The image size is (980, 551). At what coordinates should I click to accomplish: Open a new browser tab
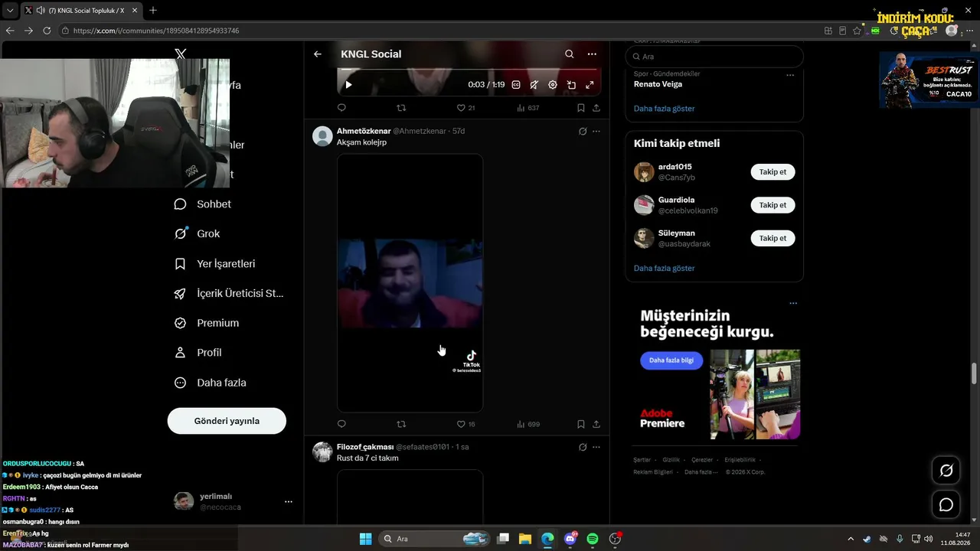[153, 11]
